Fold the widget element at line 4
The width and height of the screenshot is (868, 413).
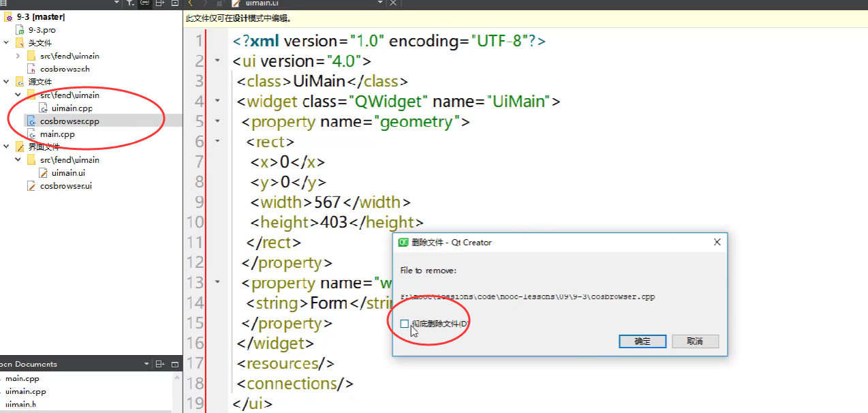217,101
